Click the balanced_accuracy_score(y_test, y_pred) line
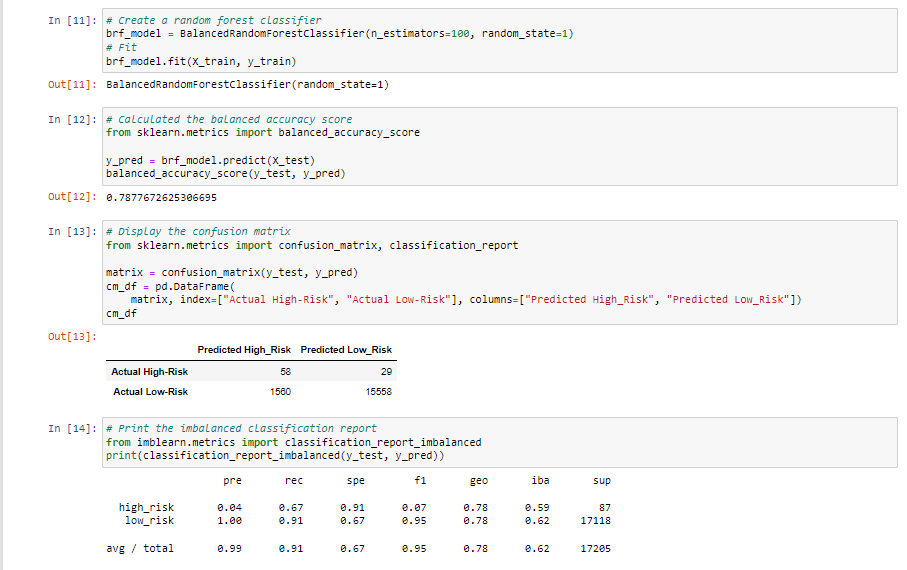 click(x=226, y=174)
